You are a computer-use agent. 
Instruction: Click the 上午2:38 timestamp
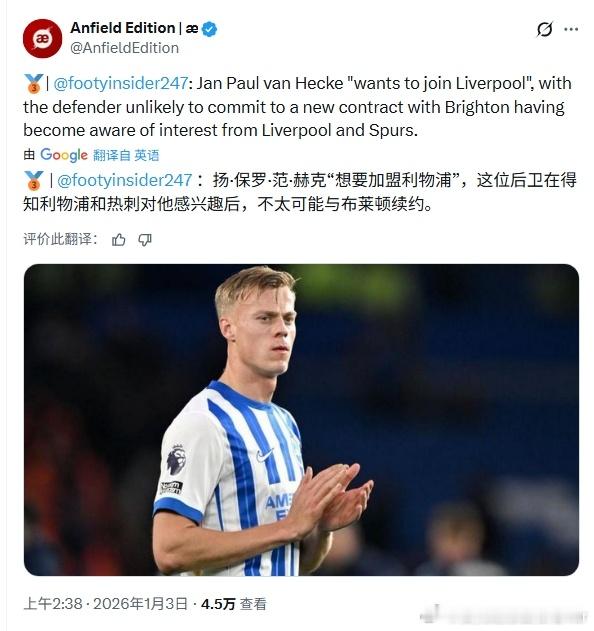[53, 604]
